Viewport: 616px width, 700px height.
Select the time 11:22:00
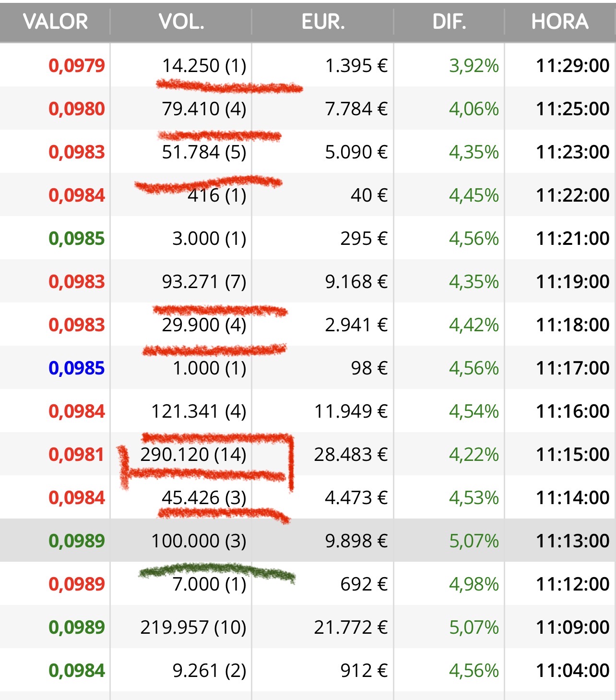coord(573,195)
